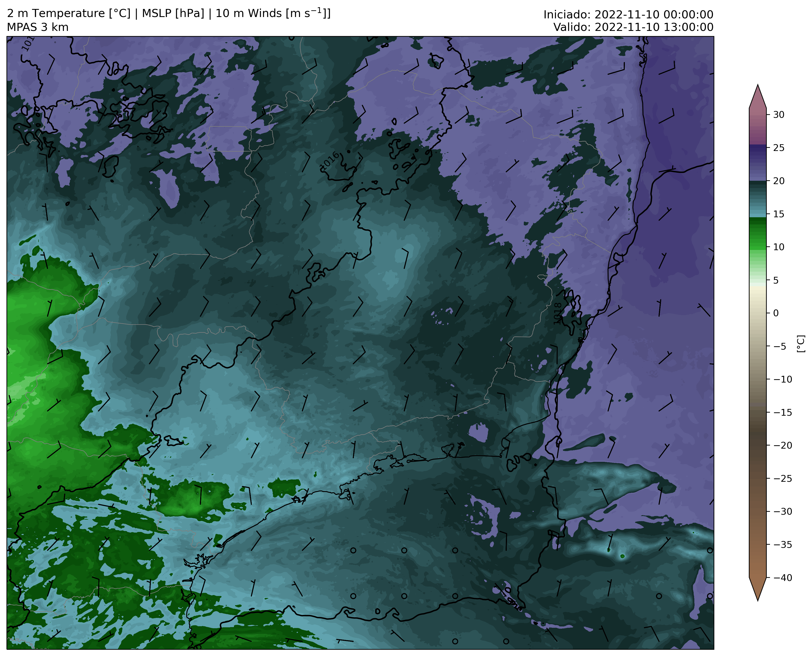Click the 1016 isobar contour label
812x656 pixels.
[x=330, y=161]
